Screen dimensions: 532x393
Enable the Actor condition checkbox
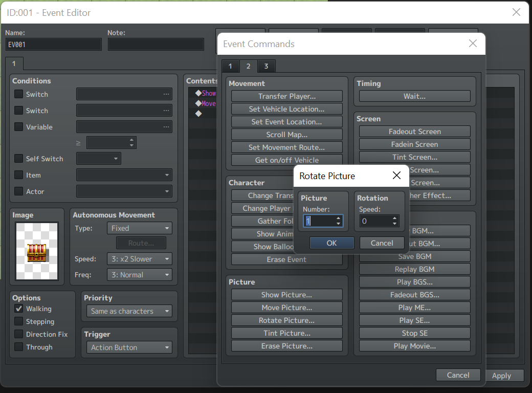(x=18, y=191)
